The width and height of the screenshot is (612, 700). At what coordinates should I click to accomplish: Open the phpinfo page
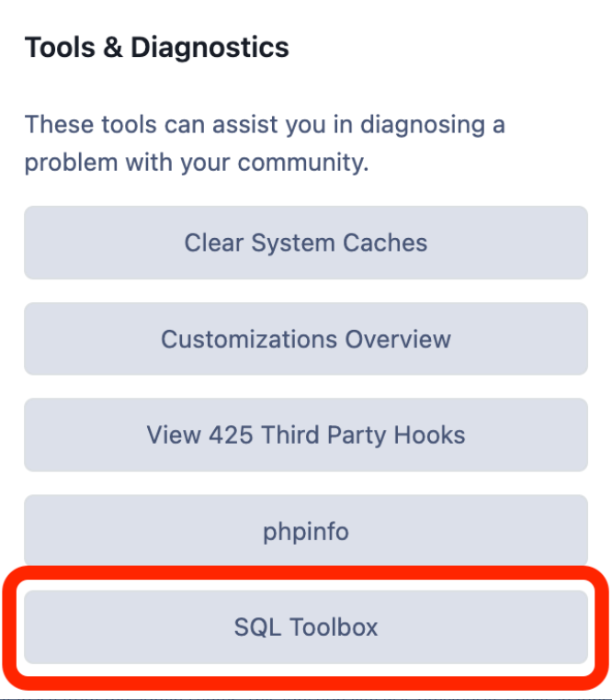click(x=306, y=531)
